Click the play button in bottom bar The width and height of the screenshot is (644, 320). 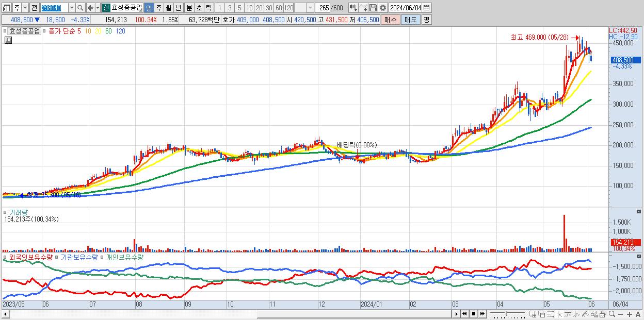457,314
